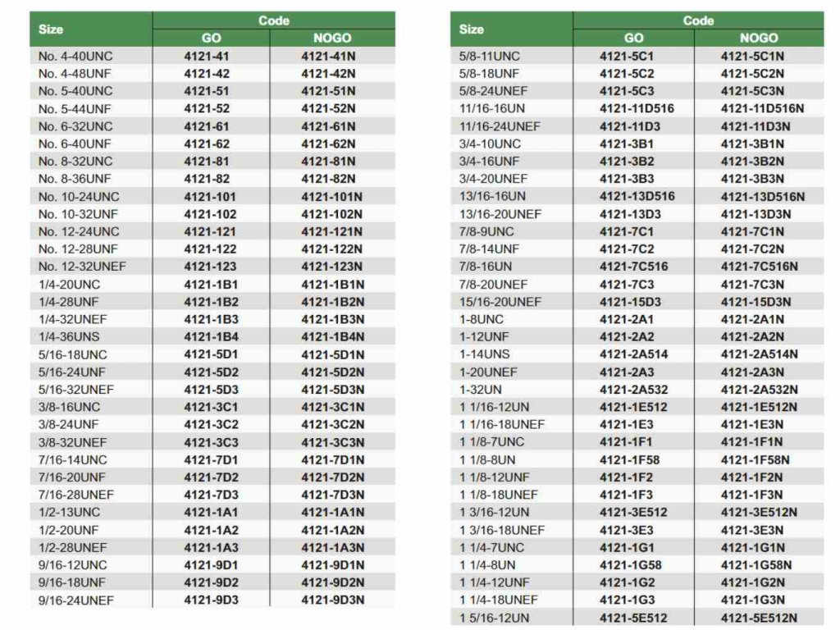Select the 3/4-10UNC size entry
This screenshot has height=630, width=840.
(489, 144)
